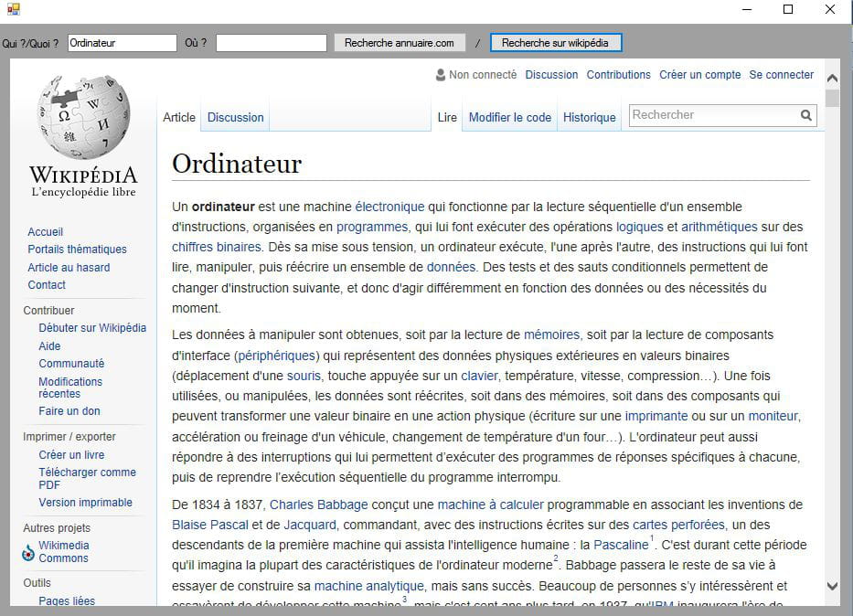This screenshot has height=616, width=853.
Task: Follow the arithmétiques link
Action: point(720,227)
